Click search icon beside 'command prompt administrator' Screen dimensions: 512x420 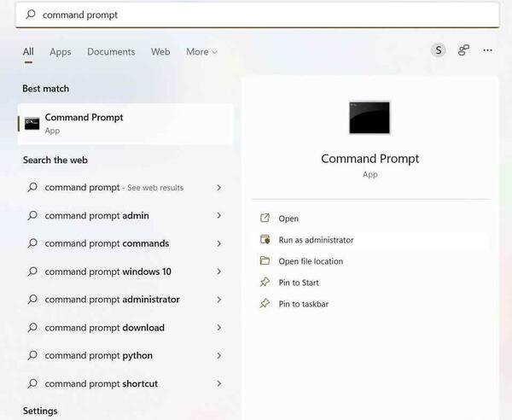pos(32,299)
